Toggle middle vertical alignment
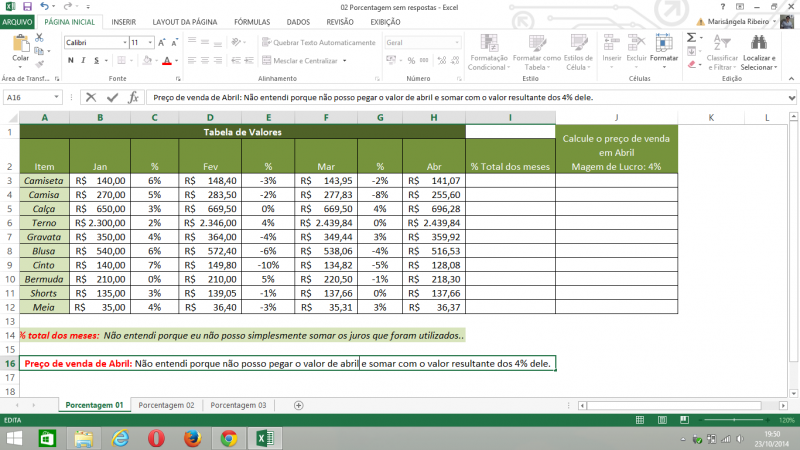800x450 pixels. 205,42
